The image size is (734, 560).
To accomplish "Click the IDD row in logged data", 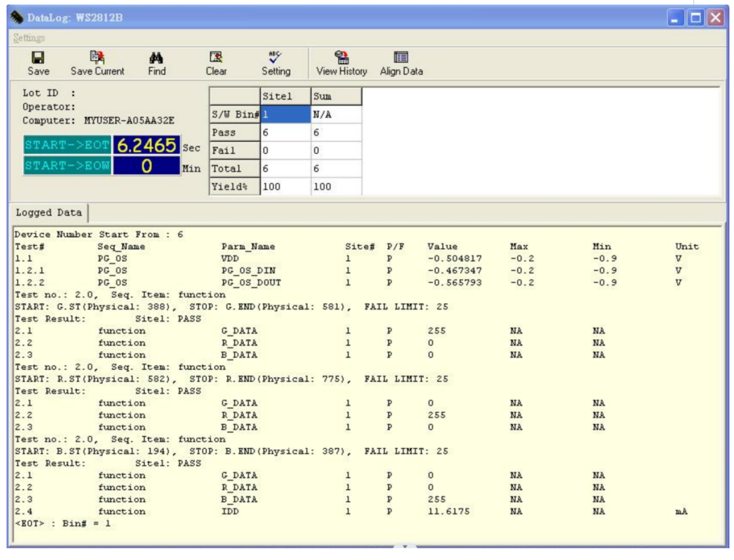I will (x=229, y=512).
